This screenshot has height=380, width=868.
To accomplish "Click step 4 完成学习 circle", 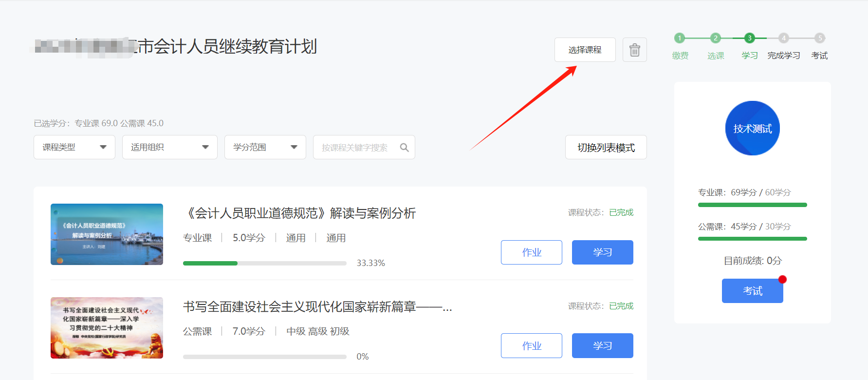I will coord(783,38).
